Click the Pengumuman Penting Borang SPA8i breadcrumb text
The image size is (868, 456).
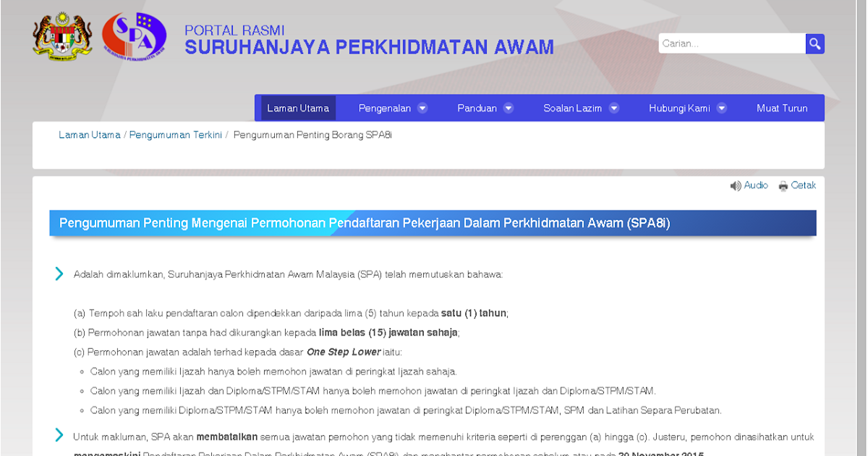[x=312, y=135]
